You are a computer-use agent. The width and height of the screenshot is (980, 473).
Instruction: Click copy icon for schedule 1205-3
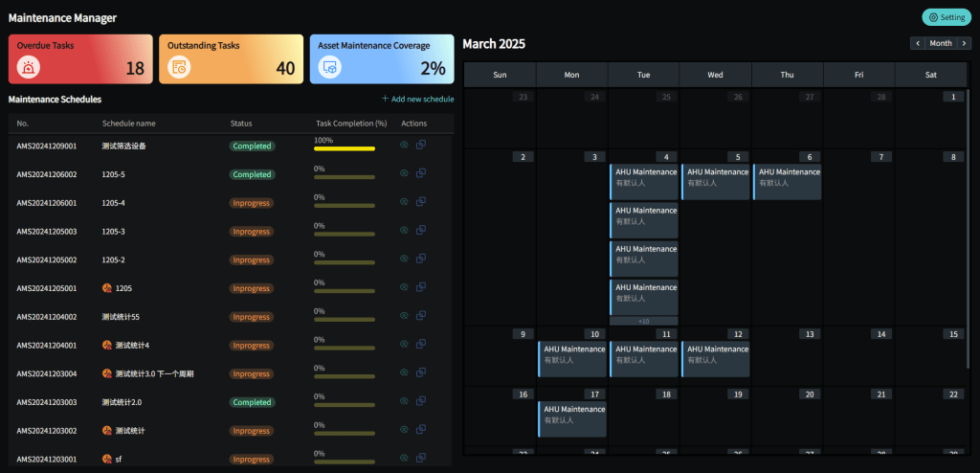click(421, 231)
